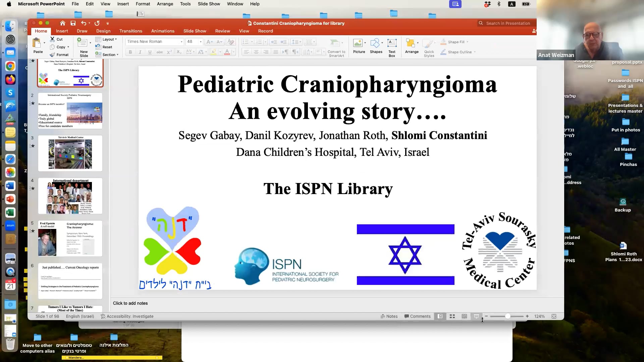Open the Shape Fill dropdown arrow
The height and width of the screenshot is (362, 644).
(x=467, y=42)
